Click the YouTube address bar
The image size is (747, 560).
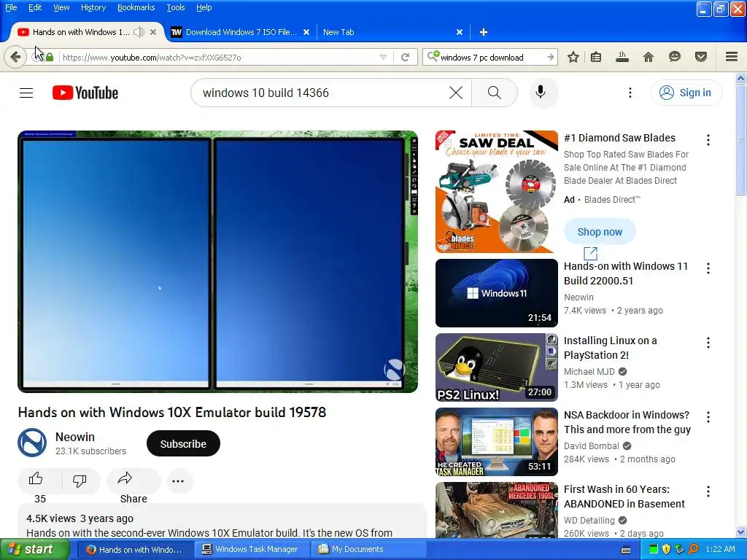(x=219, y=57)
